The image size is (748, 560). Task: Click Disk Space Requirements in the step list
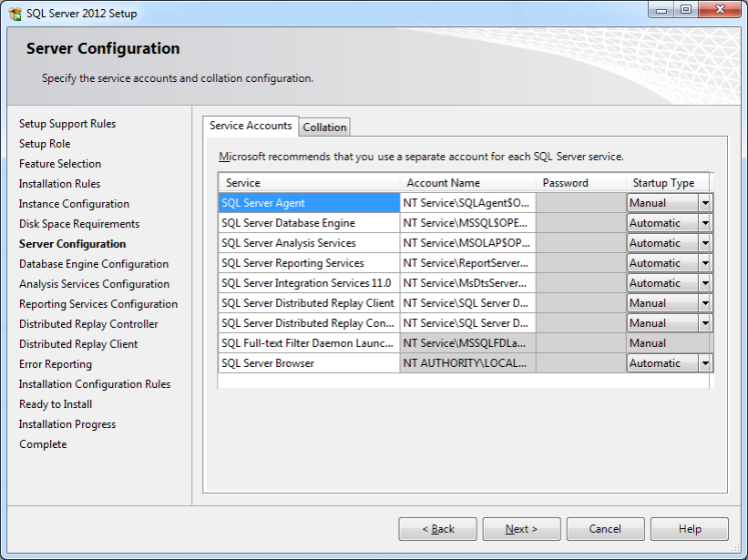coord(79,224)
